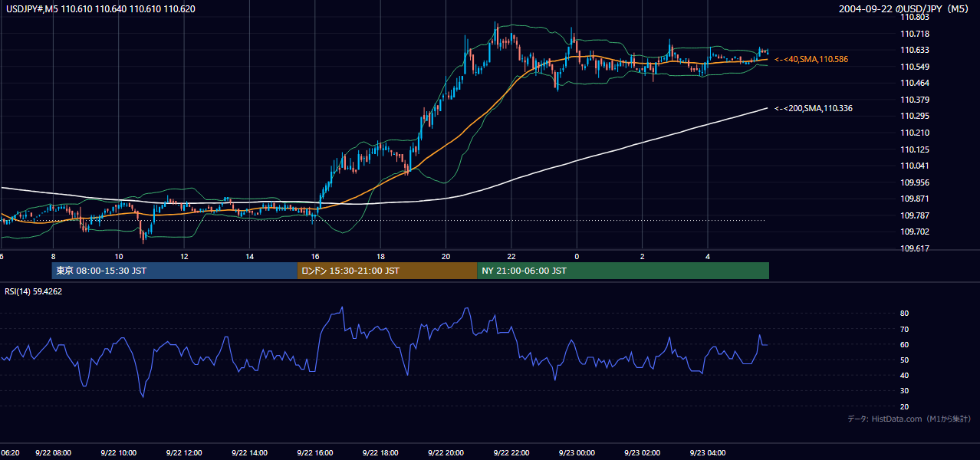
Task: Click the RSI(14) 59.4262 indicator label
Action: (34, 291)
